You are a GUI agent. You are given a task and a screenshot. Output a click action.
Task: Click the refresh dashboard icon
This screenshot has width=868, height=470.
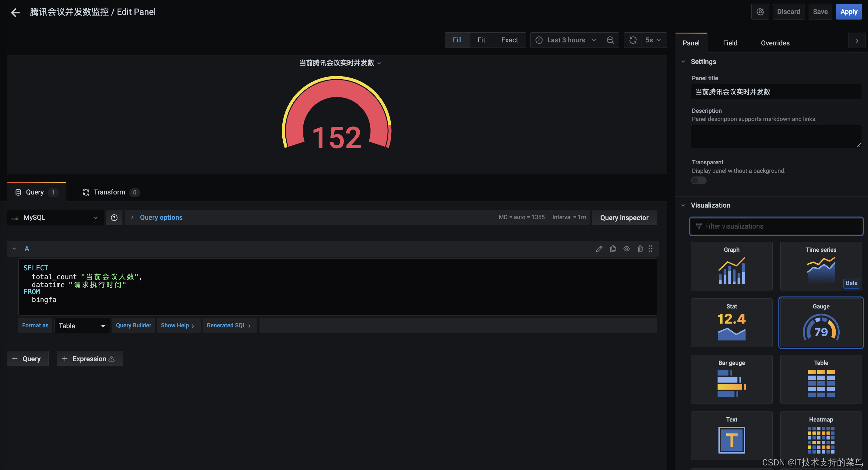[x=633, y=40]
